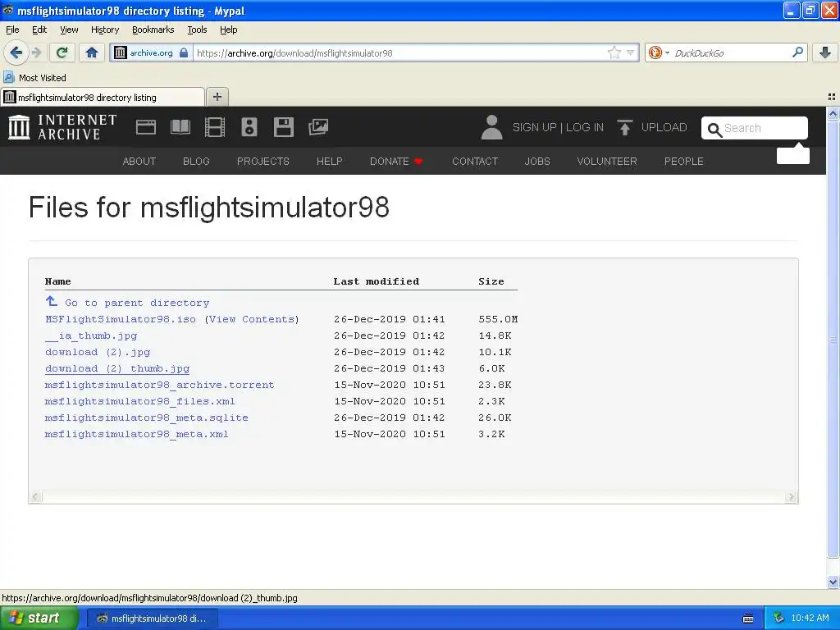Open the CONTACT nav link
This screenshot has width=840, height=630.
coord(475,162)
